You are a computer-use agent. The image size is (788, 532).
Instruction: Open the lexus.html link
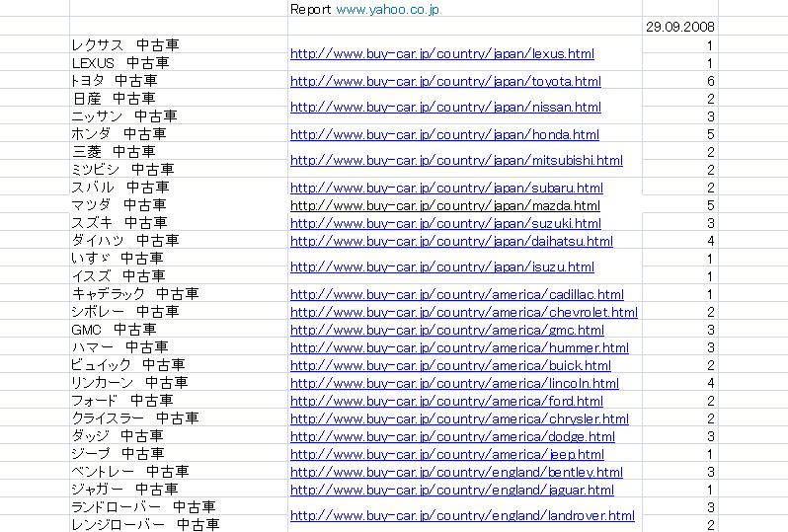pos(442,53)
